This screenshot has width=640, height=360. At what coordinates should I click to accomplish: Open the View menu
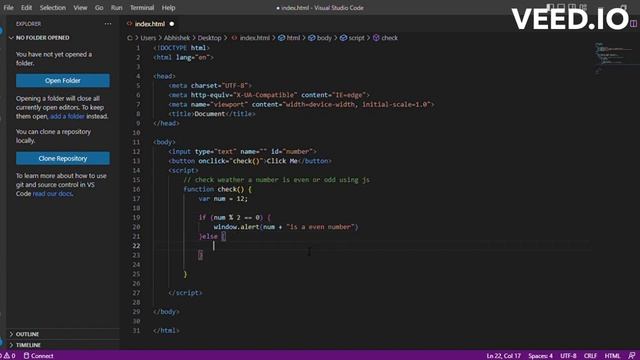[x=80, y=8]
